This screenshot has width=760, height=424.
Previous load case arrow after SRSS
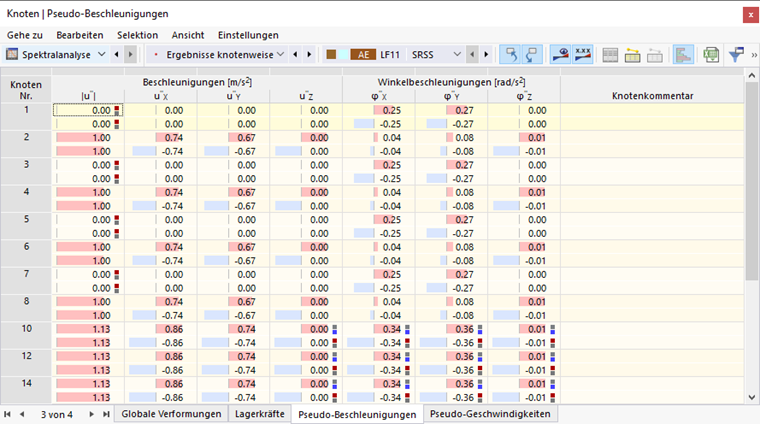pyautogui.click(x=472, y=54)
